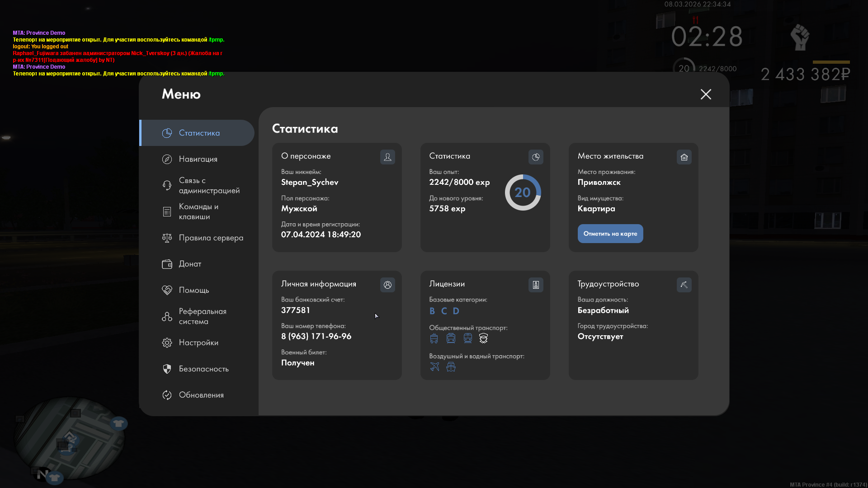Viewport: 868px width, 488px height.
Task: Click the document icon in Лицензии card
Action: tap(536, 285)
